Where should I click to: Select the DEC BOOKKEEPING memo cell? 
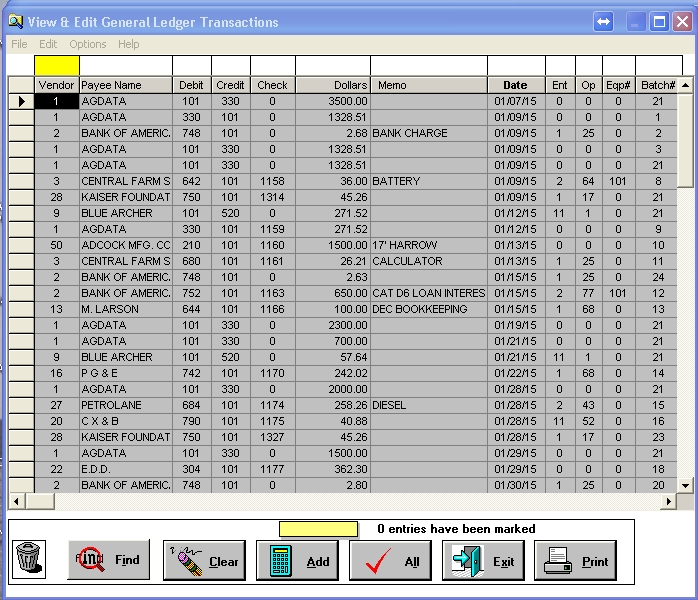coord(429,309)
